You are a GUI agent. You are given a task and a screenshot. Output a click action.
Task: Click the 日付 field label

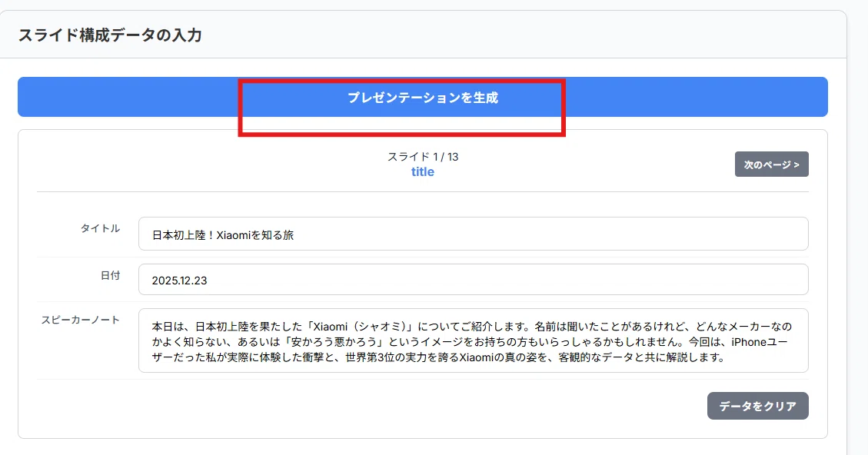click(110, 275)
